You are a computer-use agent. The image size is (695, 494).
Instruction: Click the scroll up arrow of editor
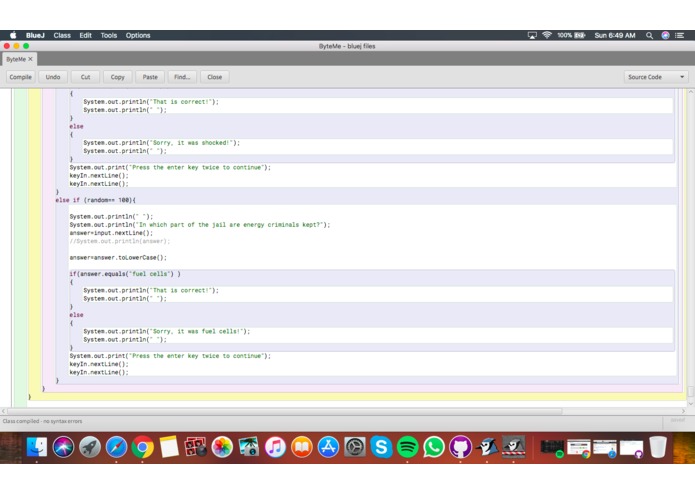691,92
